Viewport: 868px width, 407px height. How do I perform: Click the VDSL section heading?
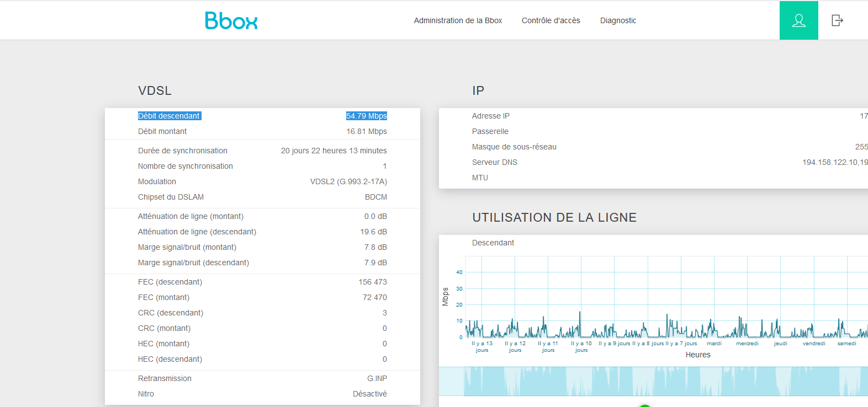pyautogui.click(x=155, y=90)
